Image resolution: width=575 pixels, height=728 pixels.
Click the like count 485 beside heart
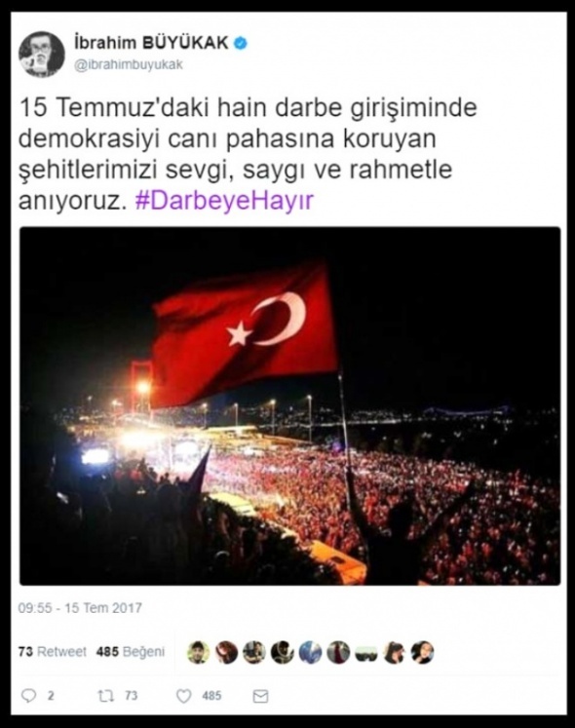click(x=211, y=696)
